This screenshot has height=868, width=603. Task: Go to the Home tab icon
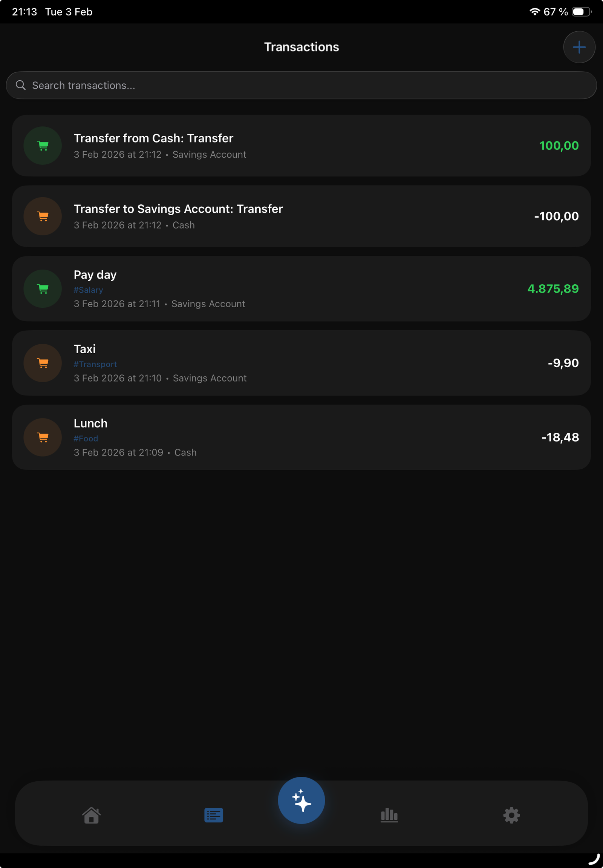(92, 815)
